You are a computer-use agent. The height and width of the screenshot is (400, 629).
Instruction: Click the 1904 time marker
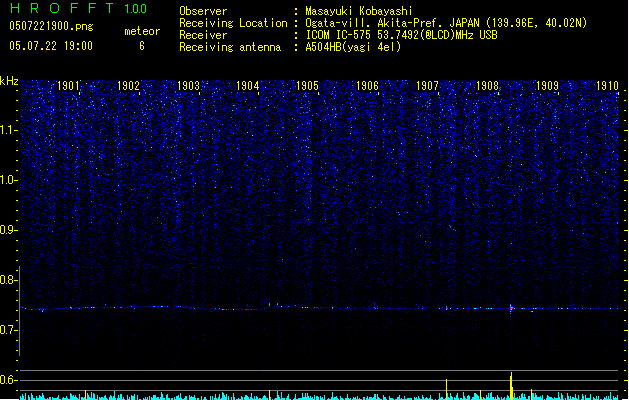(x=248, y=86)
